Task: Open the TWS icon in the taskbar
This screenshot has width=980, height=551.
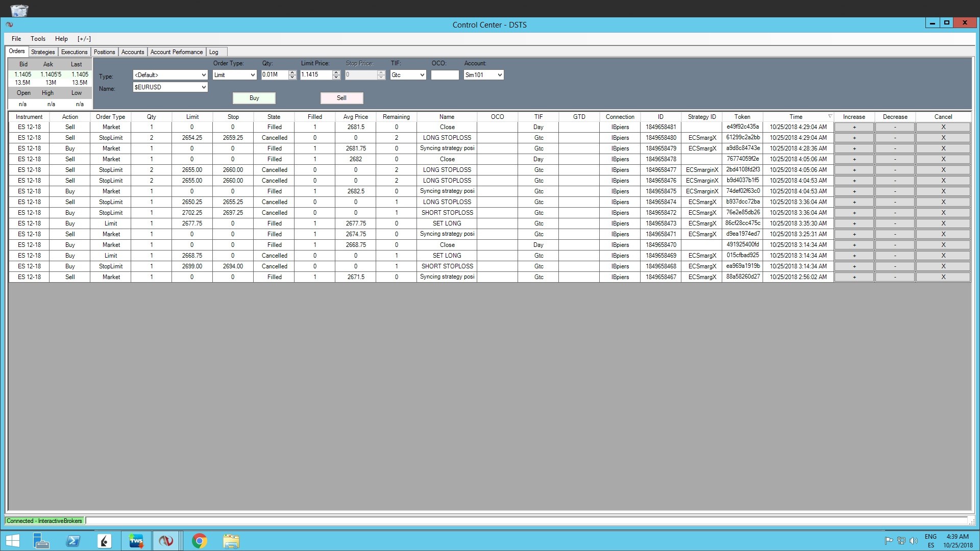Action: (136, 541)
